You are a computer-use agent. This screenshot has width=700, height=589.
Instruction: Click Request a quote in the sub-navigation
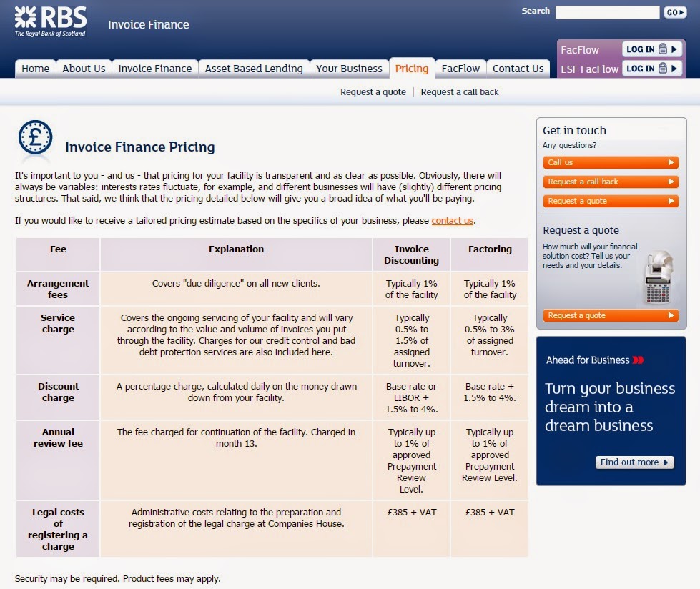coord(373,92)
